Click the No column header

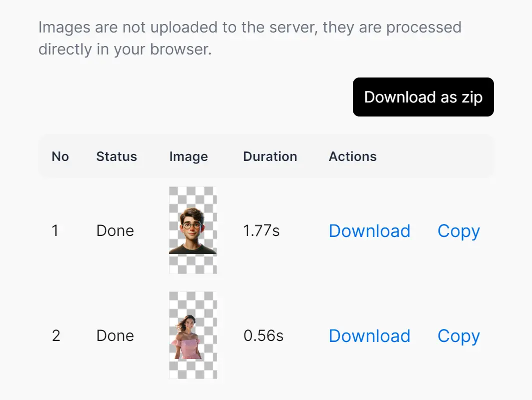click(60, 156)
